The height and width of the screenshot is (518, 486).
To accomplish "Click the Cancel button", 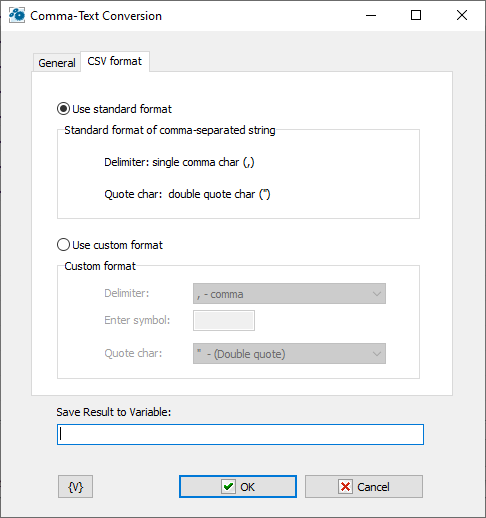I will [364, 487].
